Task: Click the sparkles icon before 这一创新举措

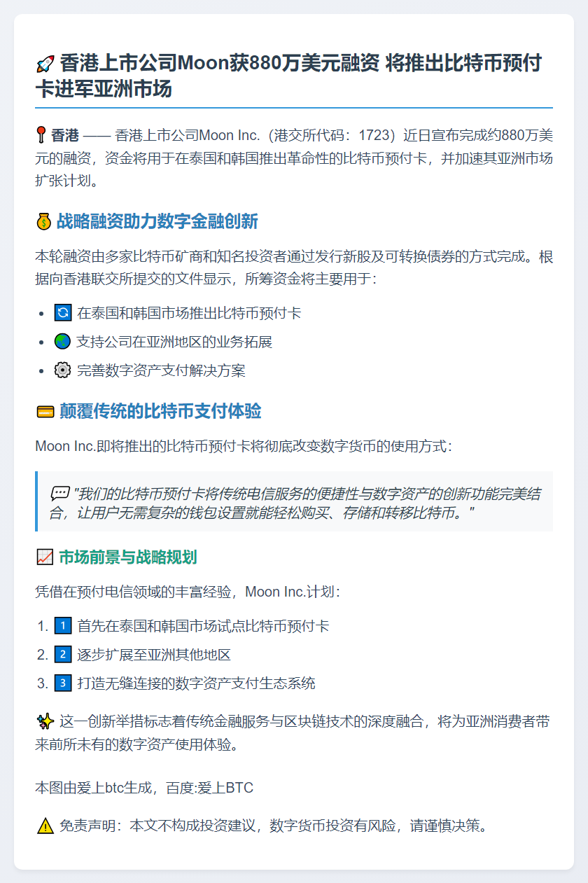Action: pos(43,723)
